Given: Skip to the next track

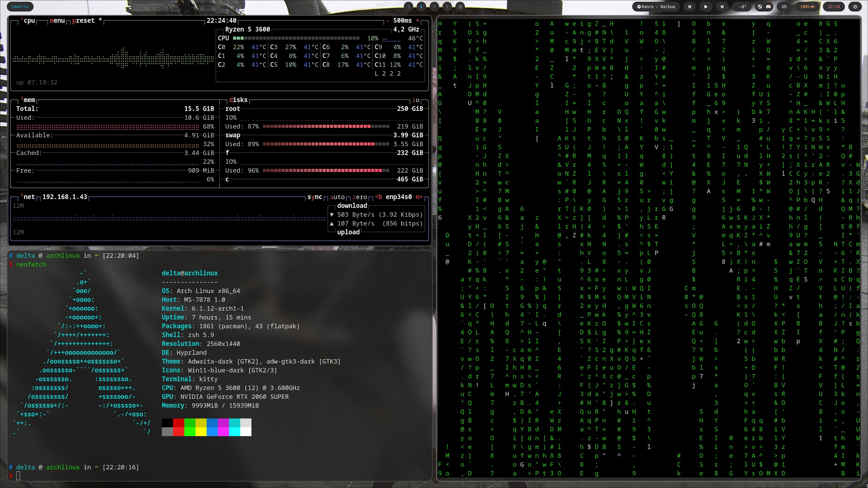Looking at the screenshot, I should 722,6.
